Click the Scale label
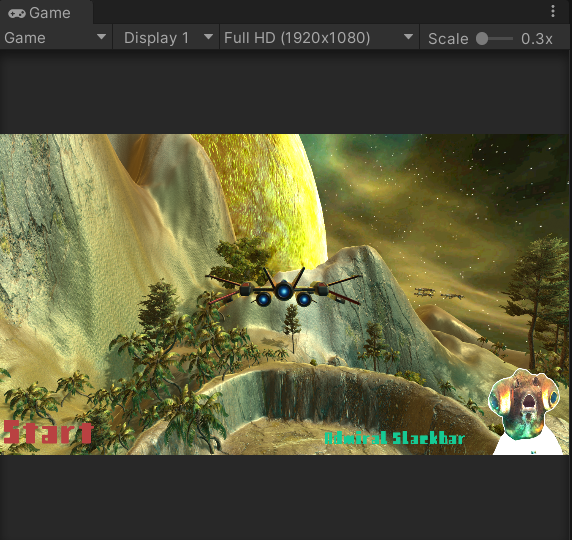Screen dimensions: 572x540 pos(448,38)
